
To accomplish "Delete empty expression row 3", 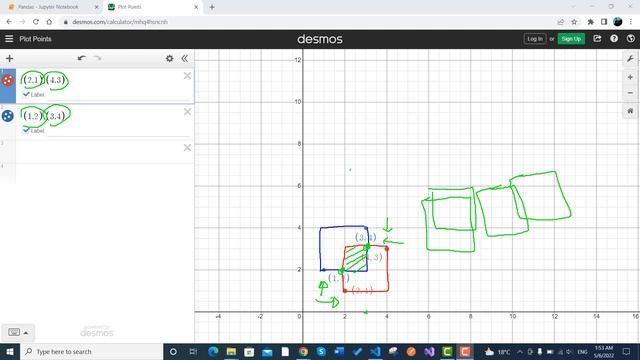I will pyautogui.click(x=187, y=148).
